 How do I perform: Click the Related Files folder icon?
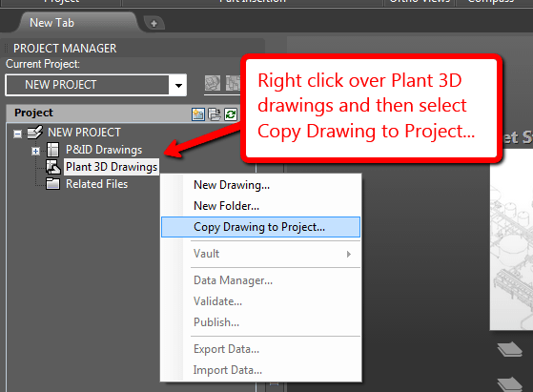click(53, 184)
